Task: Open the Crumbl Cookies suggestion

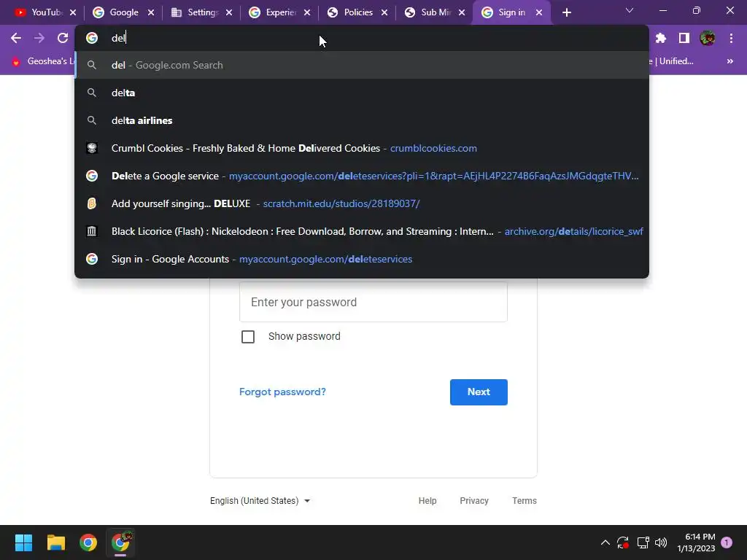Action: (362, 148)
